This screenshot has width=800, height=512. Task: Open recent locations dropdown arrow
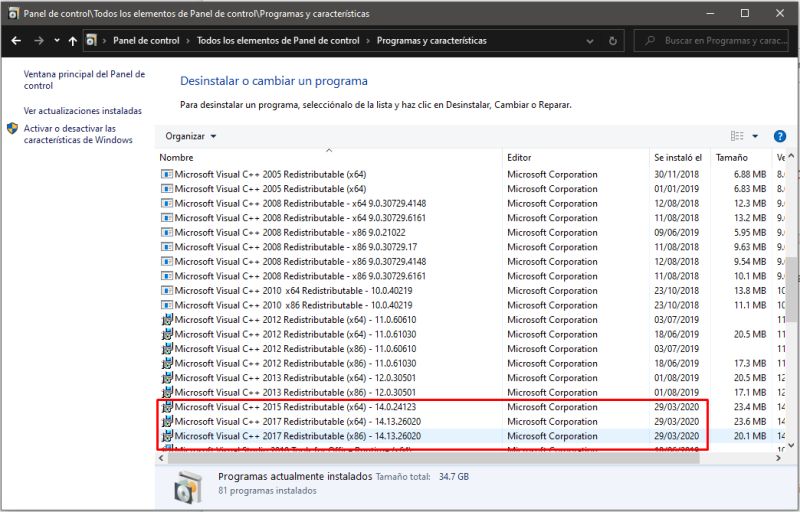(57, 41)
